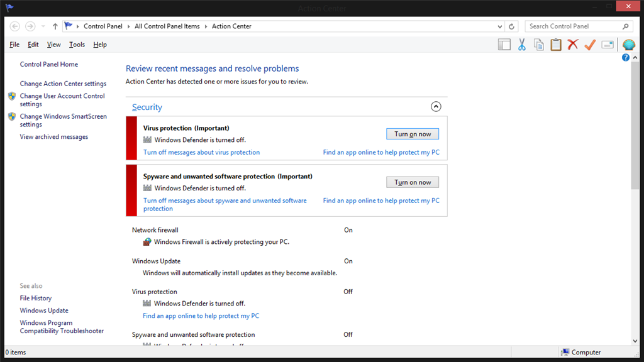Viewport: 644px width, 362px height.
Task: Open the View menu
Action: coord(54,45)
